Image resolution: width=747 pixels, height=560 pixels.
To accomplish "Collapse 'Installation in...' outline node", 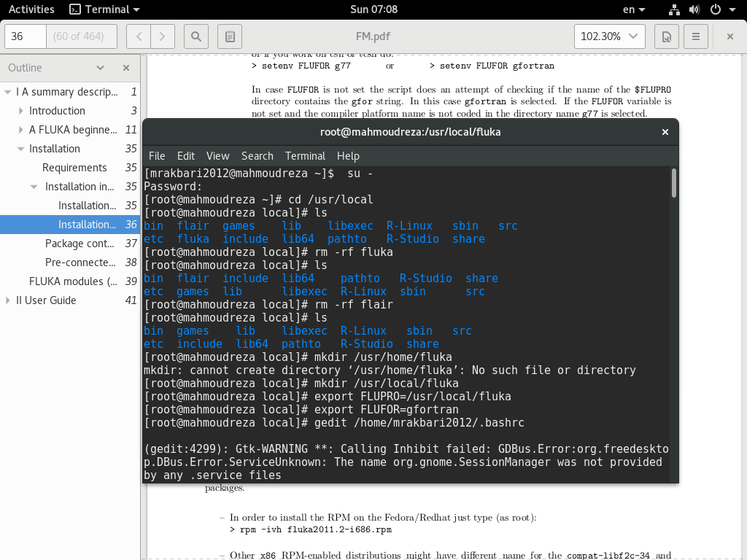I will pos(34,187).
